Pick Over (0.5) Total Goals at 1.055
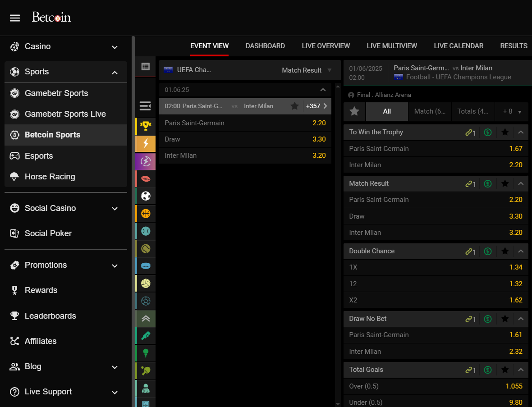The width and height of the screenshot is (532, 407). click(436, 386)
